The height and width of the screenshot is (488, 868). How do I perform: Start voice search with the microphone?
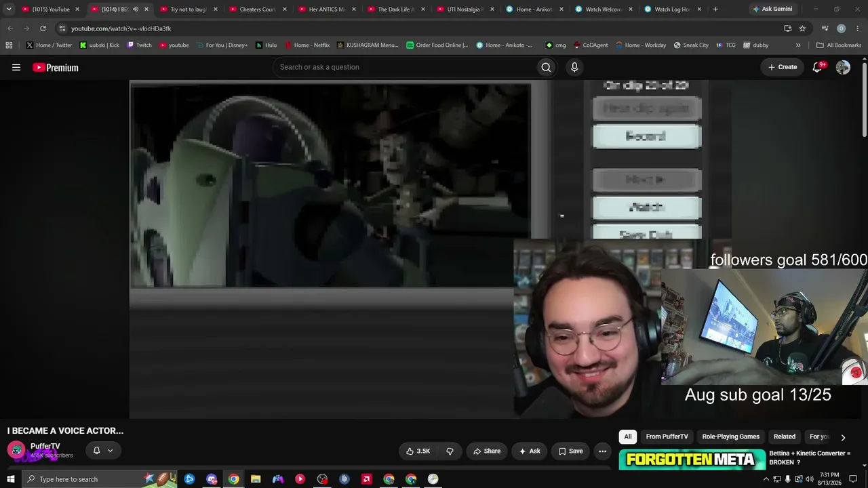[x=574, y=67]
